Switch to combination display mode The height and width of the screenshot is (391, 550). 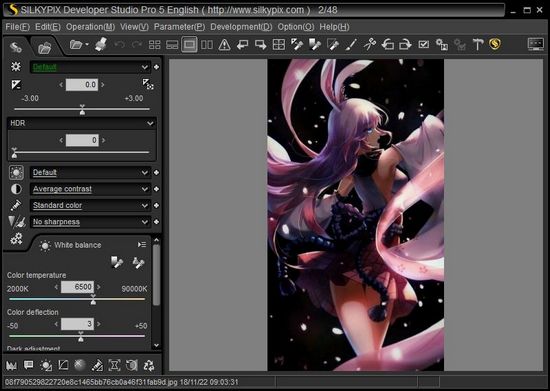click(172, 45)
